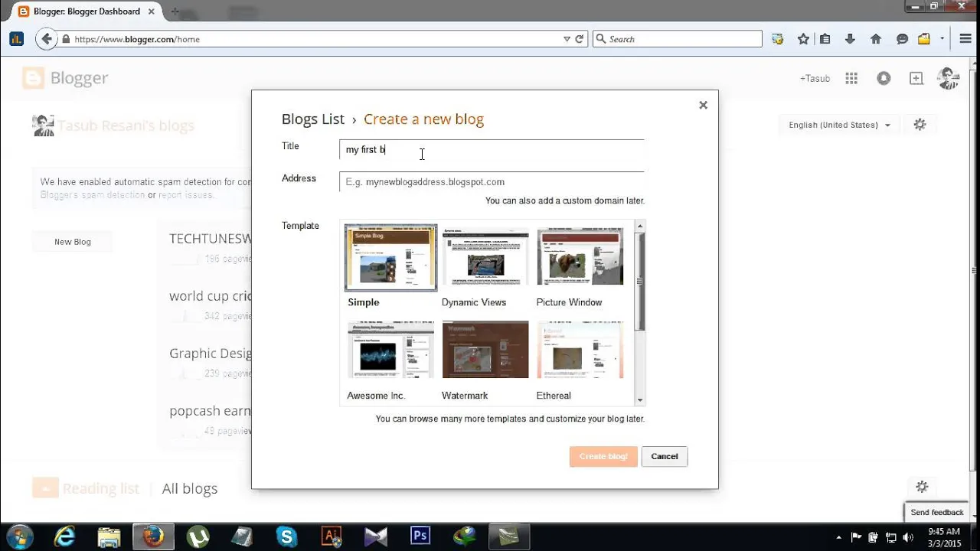The width and height of the screenshot is (980, 551).
Task: Open the Send feedback button
Action: tap(937, 512)
